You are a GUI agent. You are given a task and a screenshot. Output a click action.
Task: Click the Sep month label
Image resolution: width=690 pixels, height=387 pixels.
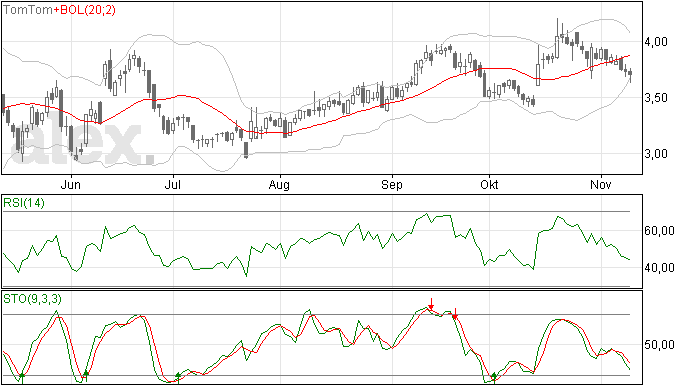pyautogui.click(x=392, y=185)
